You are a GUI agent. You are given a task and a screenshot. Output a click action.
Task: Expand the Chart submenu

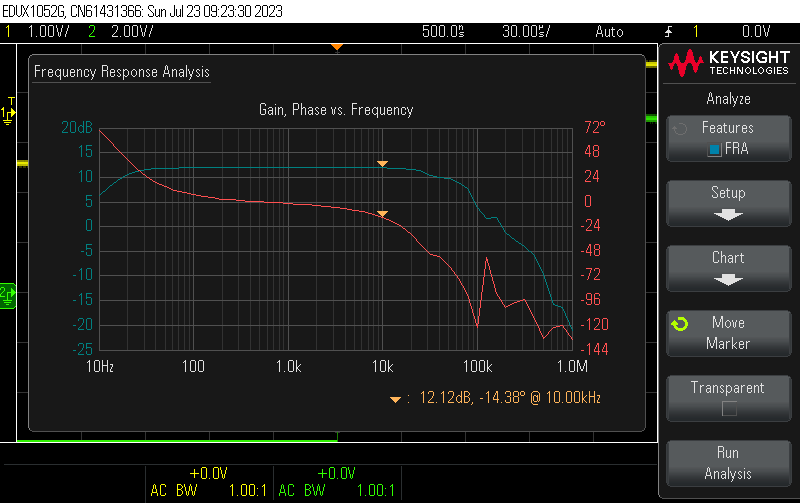coord(728,268)
